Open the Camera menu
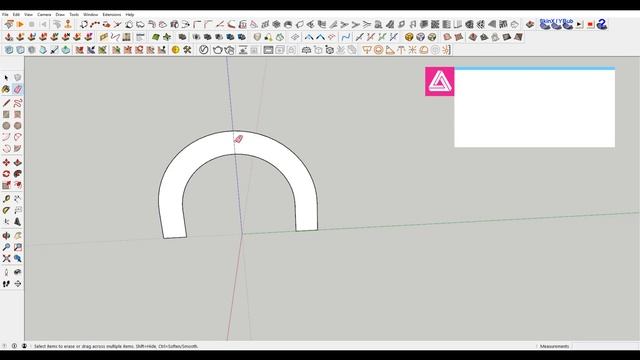Viewport: 640px width, 360px height. [x=44, y=14]
